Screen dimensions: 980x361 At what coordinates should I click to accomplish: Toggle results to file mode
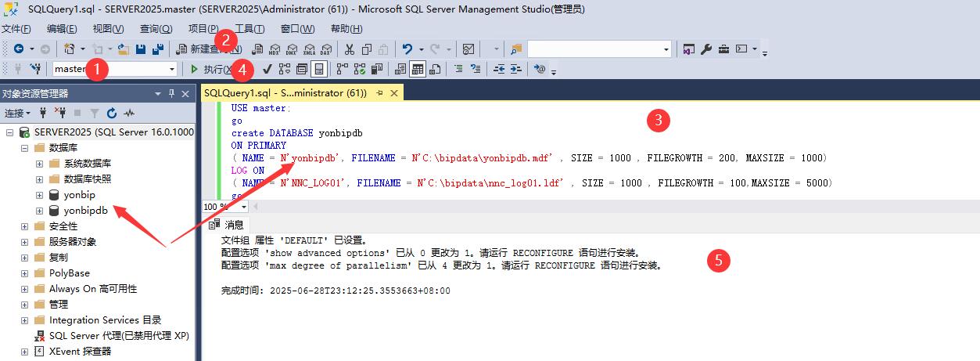coord(435,69)
